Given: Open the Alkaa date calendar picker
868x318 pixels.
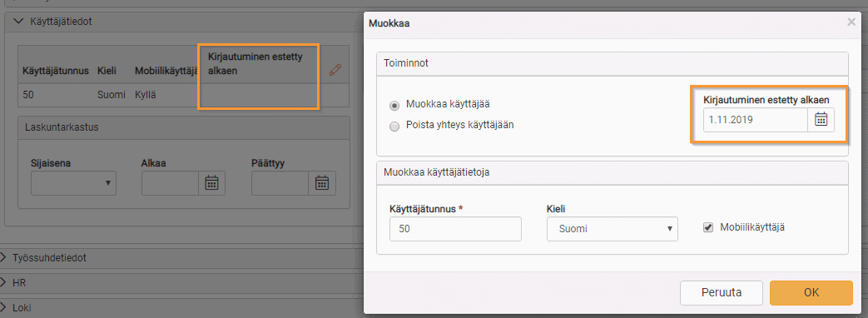Looking at the screenshot, I should 211,183.
